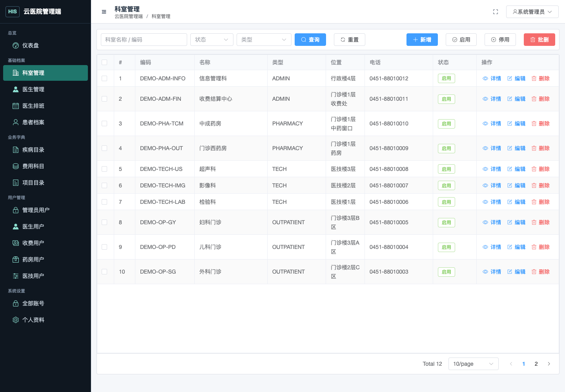Viewport: 565px width, 392px height.
Task: Click the 项目目录 list icon
Action: [16, 183]
